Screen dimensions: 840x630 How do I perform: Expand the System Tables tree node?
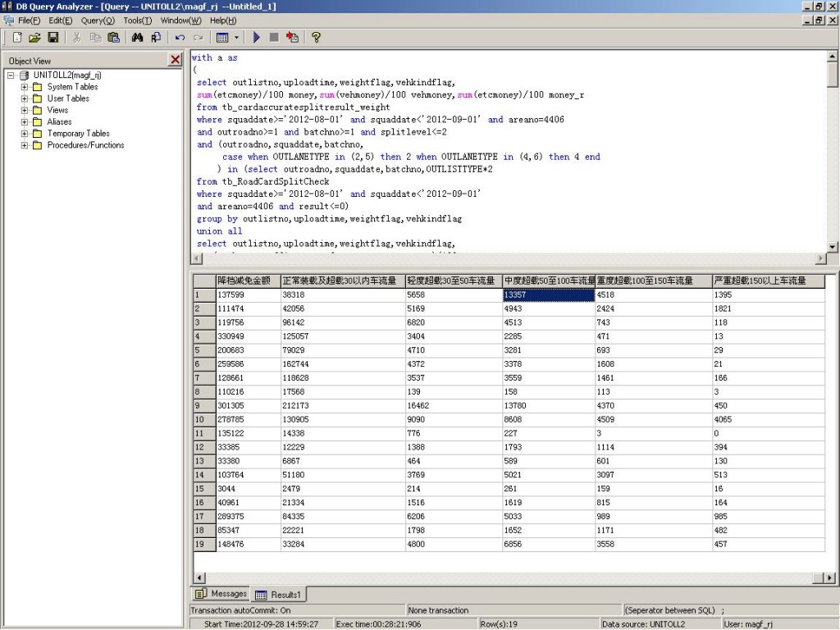[x=25, y=87]
